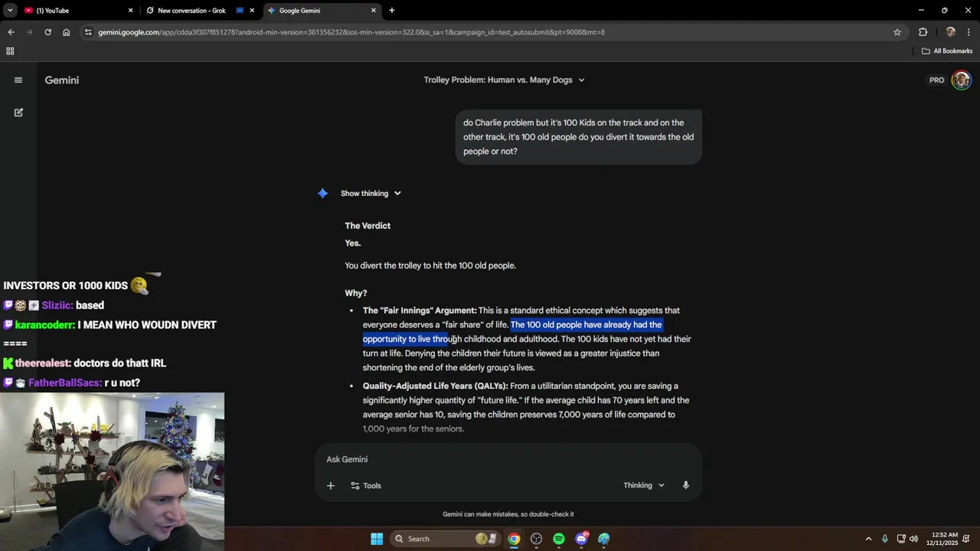The width and height of the screenshot is (980, 551).
Task: Open the Tools menu in the prompt box
Action: tap(365, 485)
